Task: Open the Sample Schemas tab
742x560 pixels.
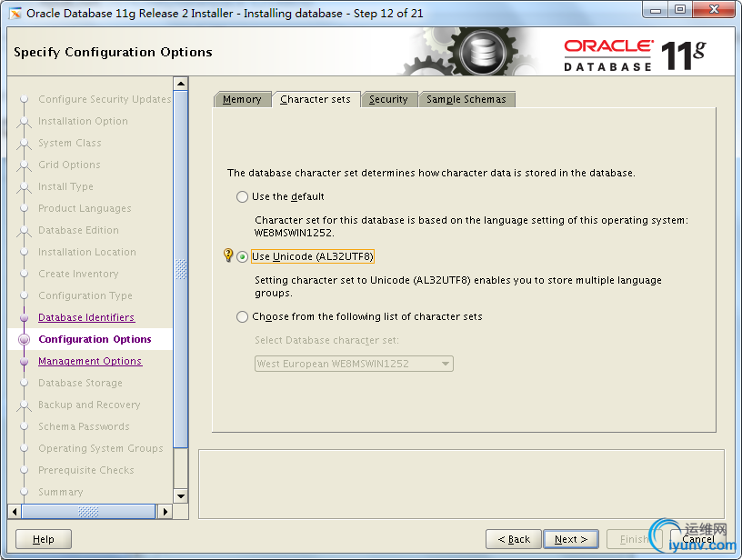Action: 466,99
